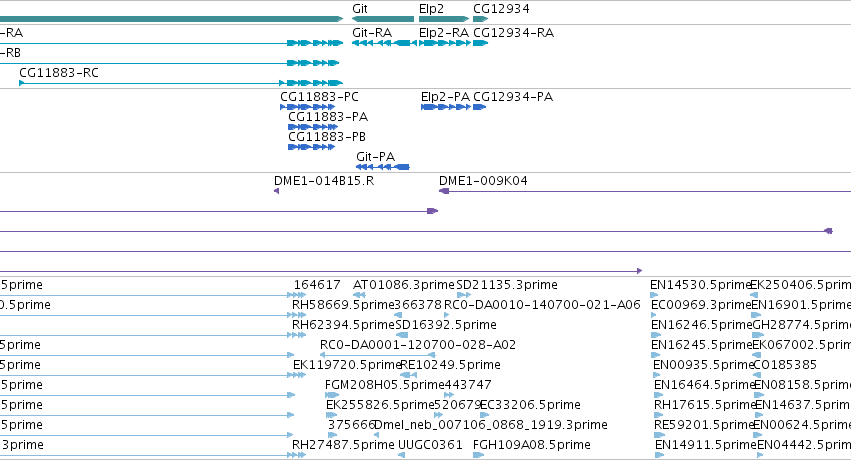
Task: Select the EK255826.5prime EST label
Action: [x=380, y=405]
